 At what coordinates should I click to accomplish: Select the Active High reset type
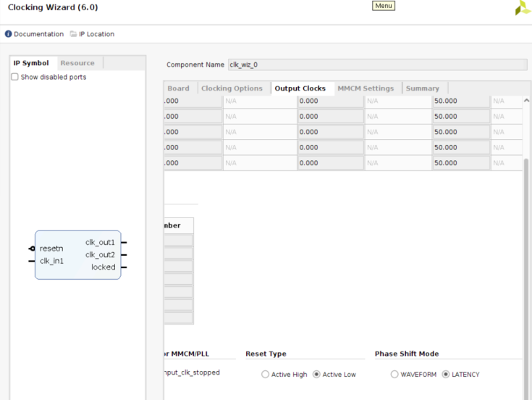(x=265, y=374)
